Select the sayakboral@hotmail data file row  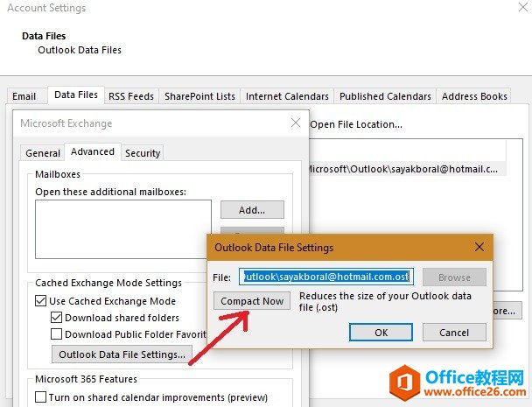click(407, 169)
